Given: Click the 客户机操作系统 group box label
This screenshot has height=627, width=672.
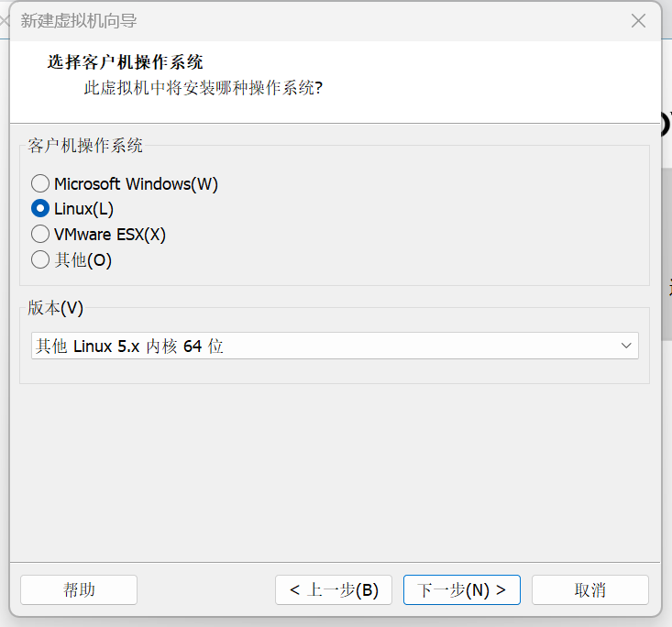Looking at the screenshot, I should point(86,146).
